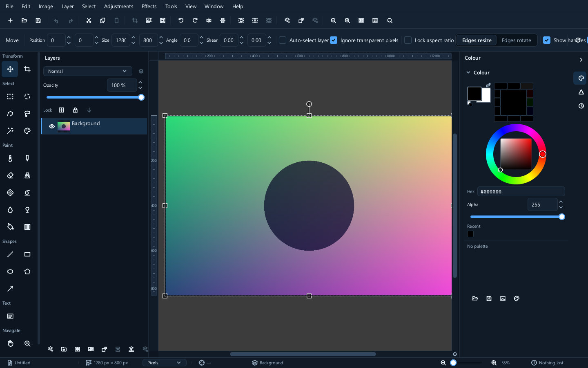588x368 pixels.
Task: Open the Image menu
Action: [46, 6]
